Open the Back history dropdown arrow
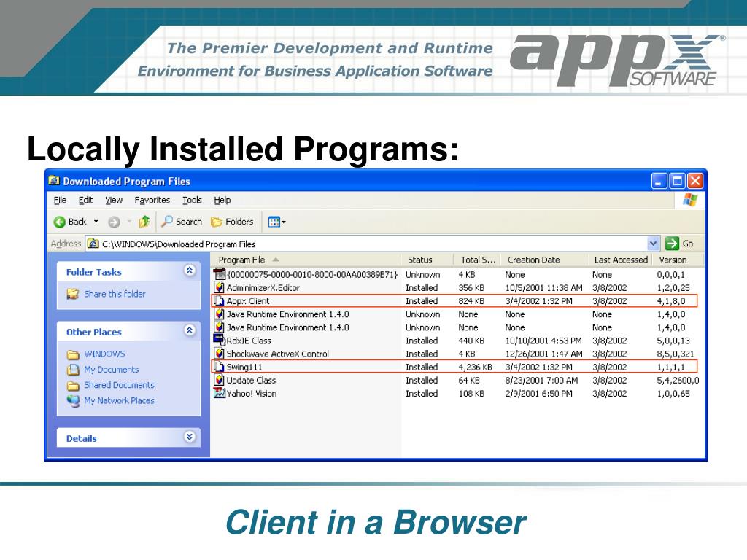 pyautogui.click(x=96, y=222)
